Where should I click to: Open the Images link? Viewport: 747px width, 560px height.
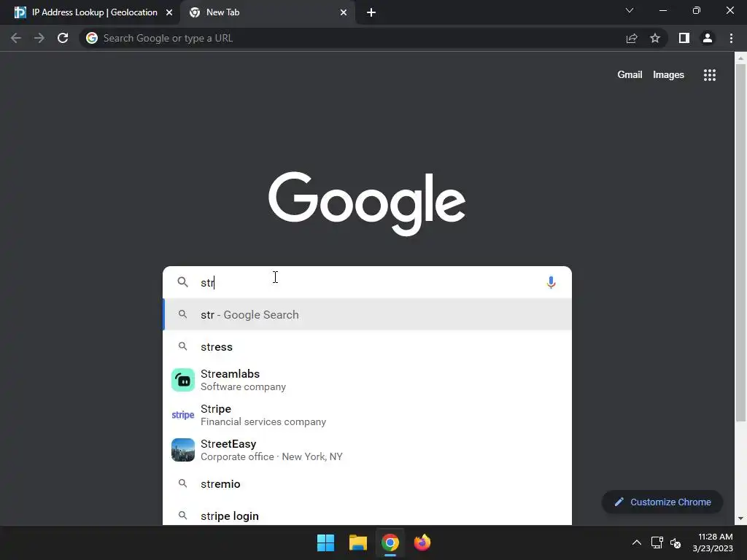click(x=668, y=75)
